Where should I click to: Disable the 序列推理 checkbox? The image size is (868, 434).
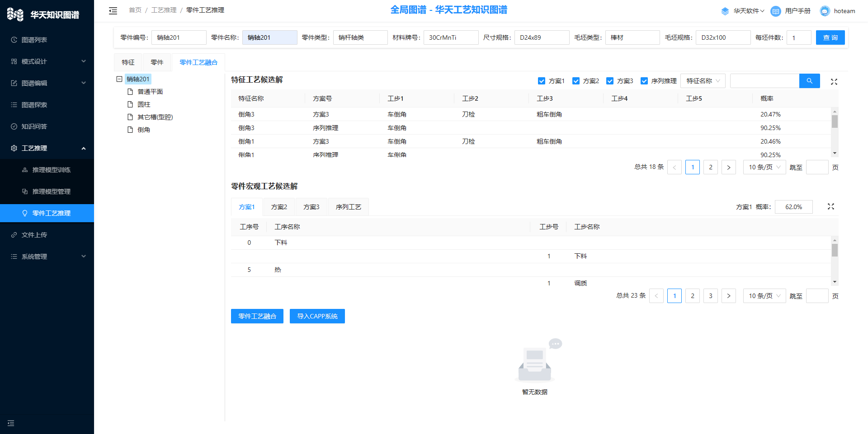click(x=644, y=81)
